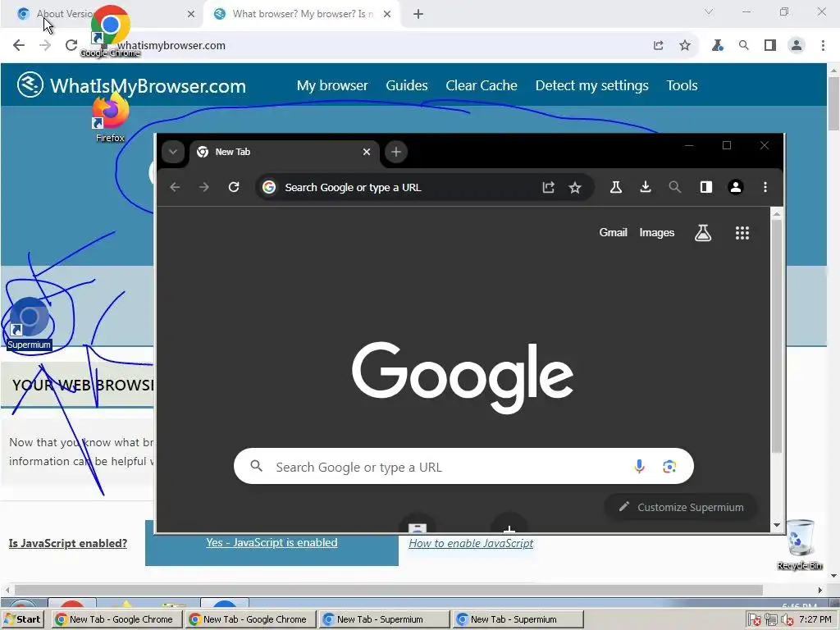
Task: Click vertical scrollbar in dark Supermium window
Action: point(777,335)
